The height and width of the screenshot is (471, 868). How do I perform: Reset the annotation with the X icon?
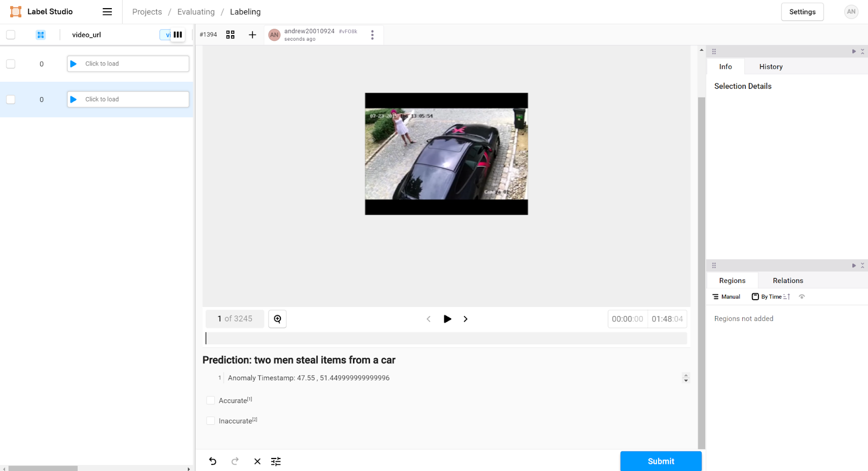click(257, 461)
